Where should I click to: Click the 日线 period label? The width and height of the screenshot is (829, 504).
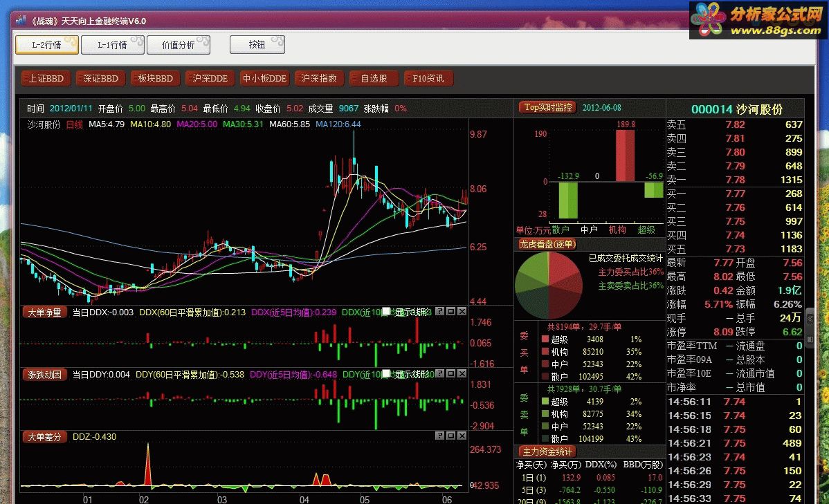tap(75, 124)
